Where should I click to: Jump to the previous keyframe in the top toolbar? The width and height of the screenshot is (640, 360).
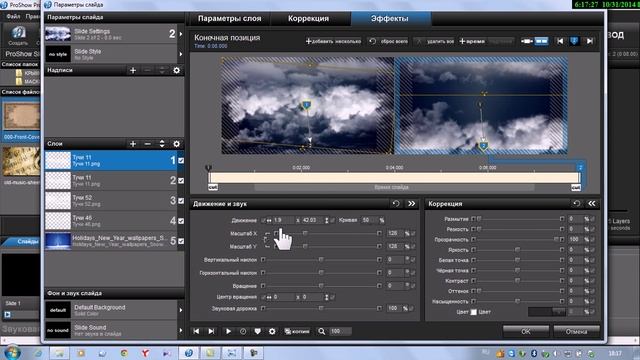(x=560, y=41)
